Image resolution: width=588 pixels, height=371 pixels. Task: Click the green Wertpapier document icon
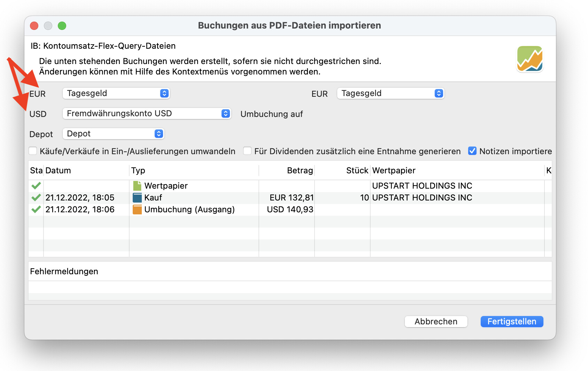pyautogui.click(x=137, y=186)
